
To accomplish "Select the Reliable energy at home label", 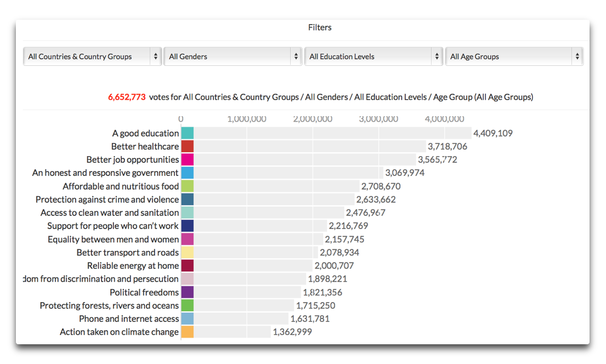I will pos(133,266).
